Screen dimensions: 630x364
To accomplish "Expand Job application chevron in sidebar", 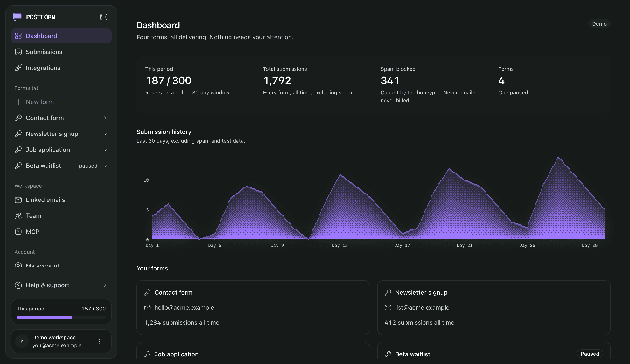I will click(x=105, y=150).
